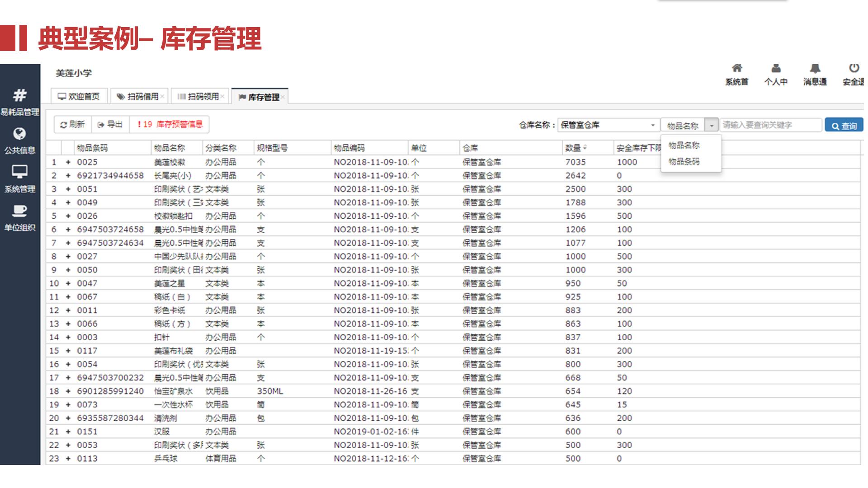The width and height of the screenshot is (868, 488).
Task: Expand row 23 with barcode 0113
Action: (68, 459)
